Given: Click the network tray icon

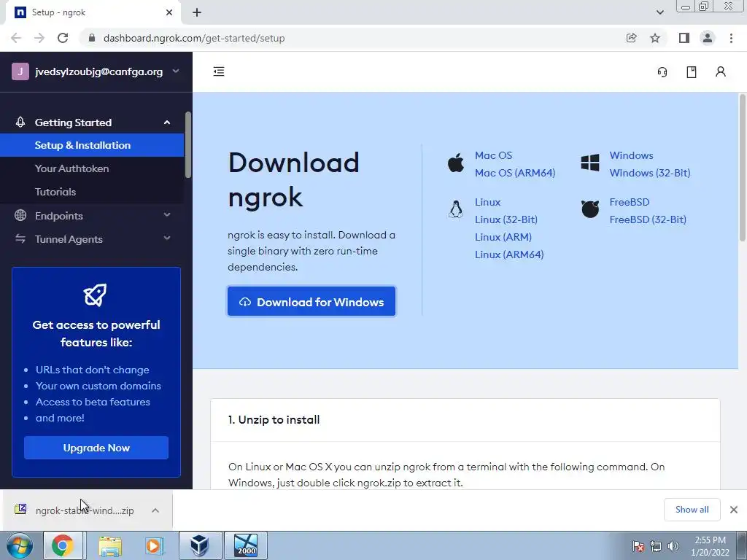Looking at the screenshot, I should click(656, 546).
